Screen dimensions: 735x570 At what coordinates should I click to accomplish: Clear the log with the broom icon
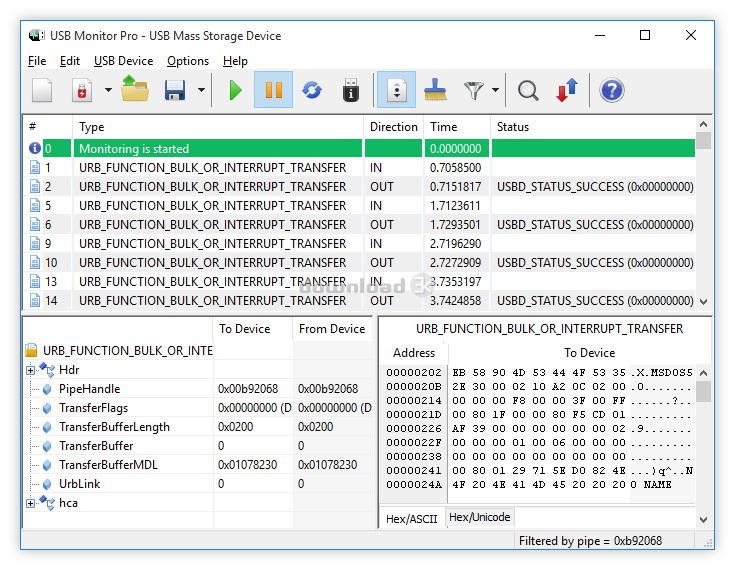pos(435,89)
